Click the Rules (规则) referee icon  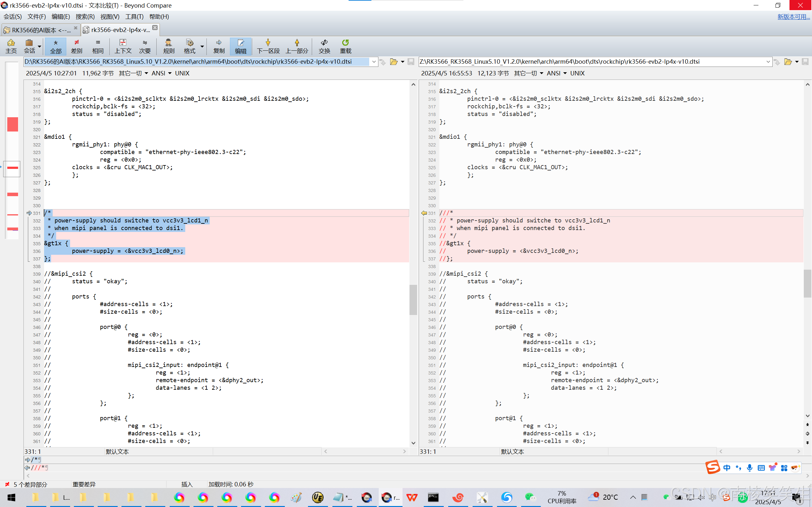pyautogui.click(x=168, y=46)
